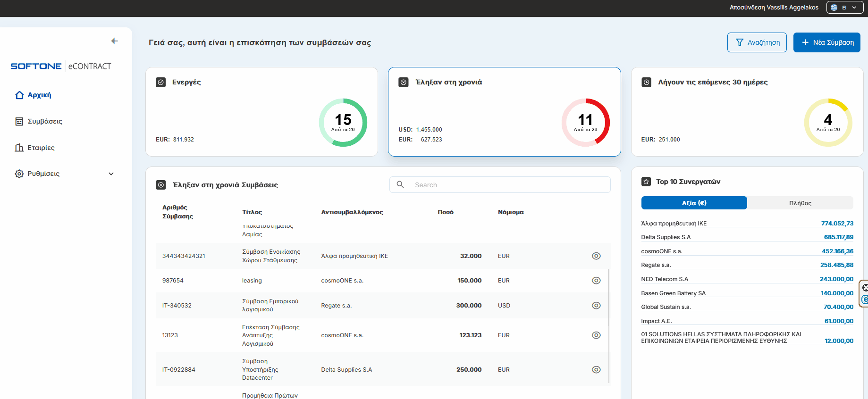Open the Αναζήτηση filter button

[x=757, y=42]
